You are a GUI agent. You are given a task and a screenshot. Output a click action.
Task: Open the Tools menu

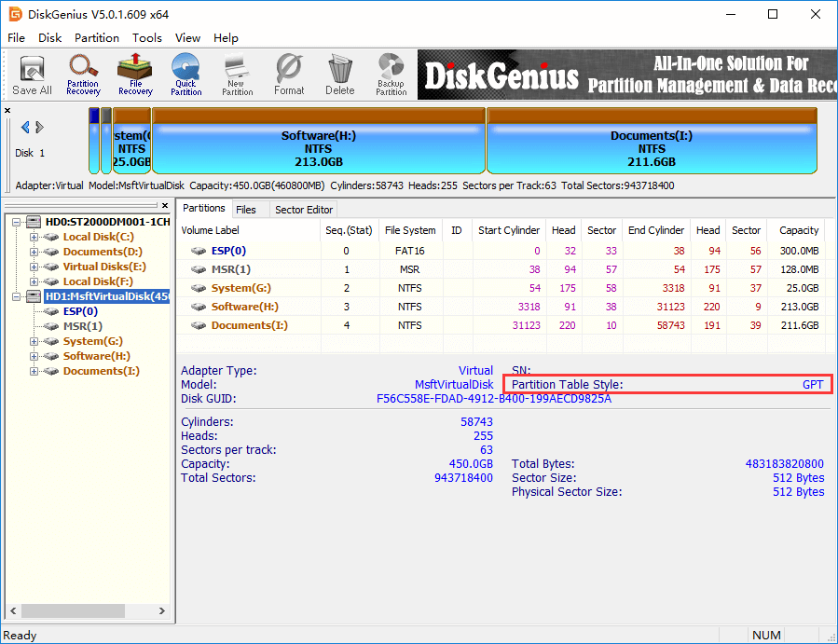(147, 38)
